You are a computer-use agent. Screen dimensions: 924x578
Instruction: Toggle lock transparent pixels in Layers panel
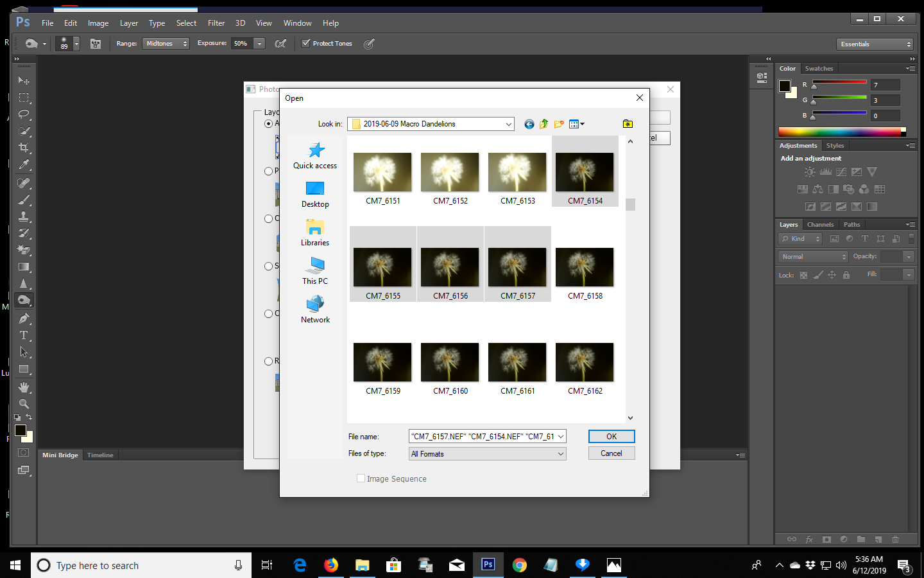[803, 275]
